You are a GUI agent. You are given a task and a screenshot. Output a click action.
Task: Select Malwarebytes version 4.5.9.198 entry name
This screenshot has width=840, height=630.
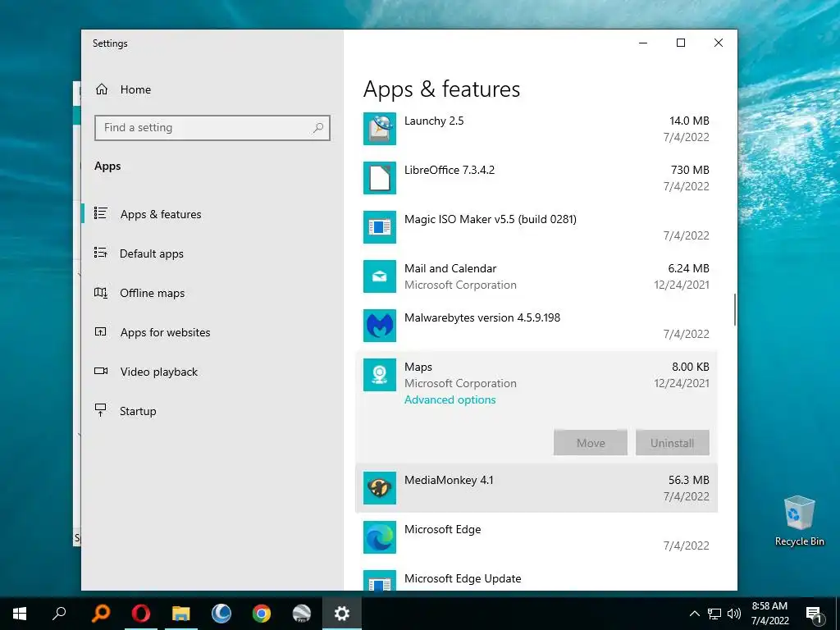click(482, 317)
